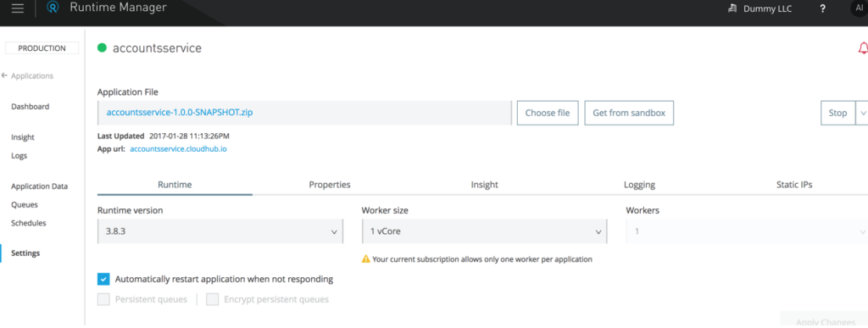
Task: Click the Dummy LLC organization icon
Action: (733, 8)
